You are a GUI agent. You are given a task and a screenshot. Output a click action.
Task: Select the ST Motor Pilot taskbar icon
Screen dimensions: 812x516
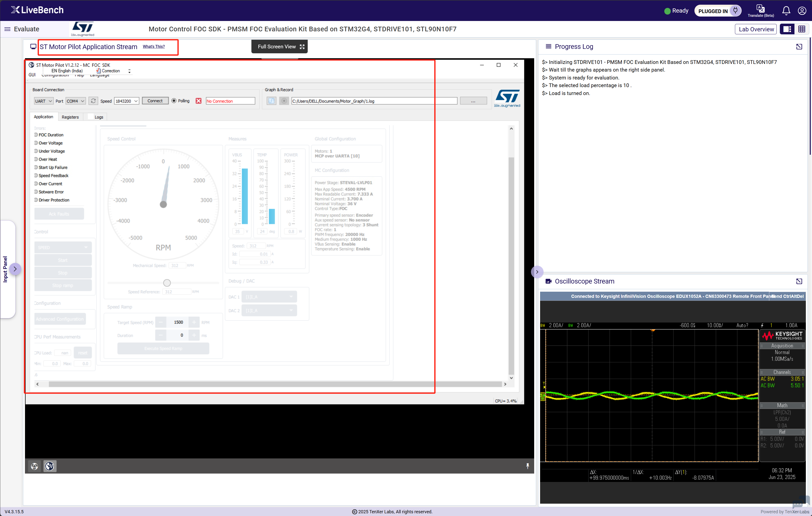50,466
